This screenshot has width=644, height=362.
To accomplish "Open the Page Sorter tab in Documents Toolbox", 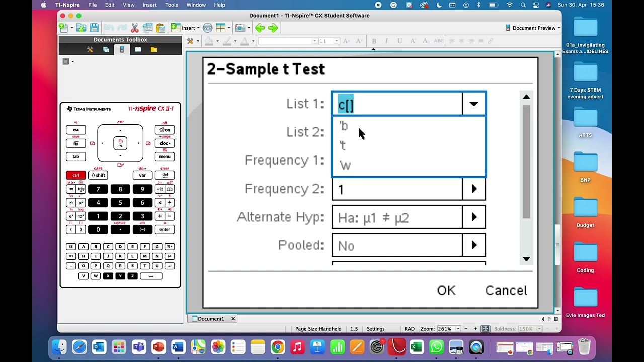I will 106,49.
